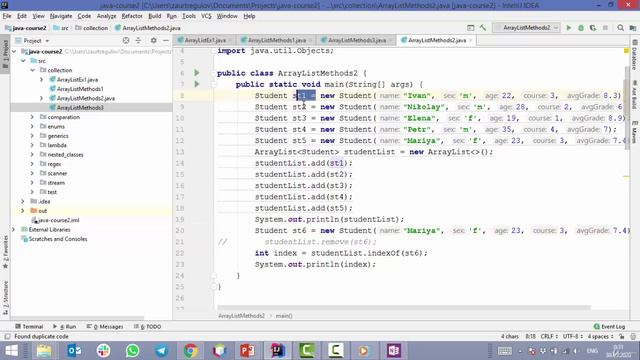Open the 6: TODO tool window

[148, 327]
